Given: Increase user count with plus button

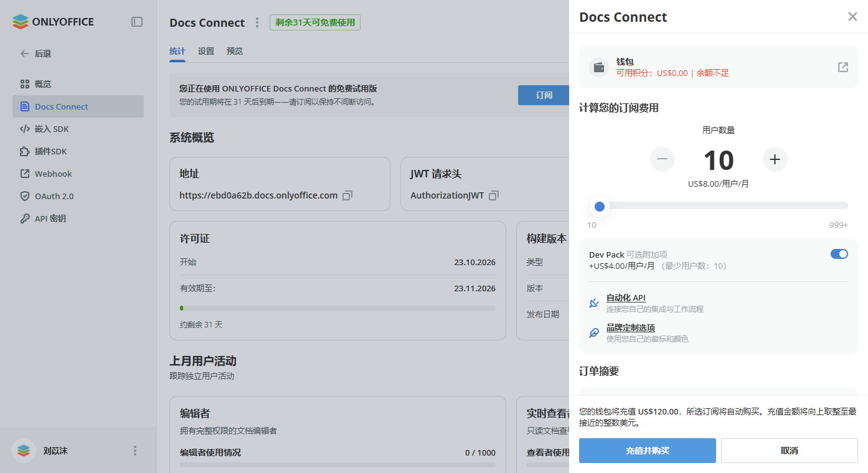Looking at the screenshot, I should (775, 159).
